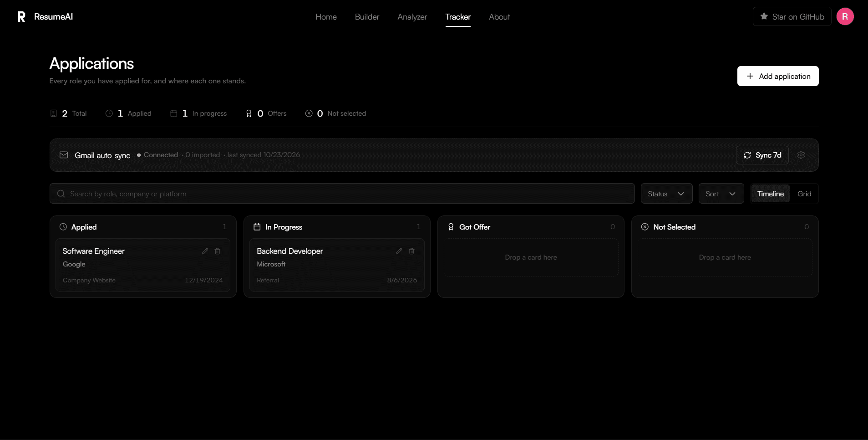The height and width of the screenshot is (440, 868).
Task: Click last synced 10/23/2026 text
Action: (x=264, y=155)
